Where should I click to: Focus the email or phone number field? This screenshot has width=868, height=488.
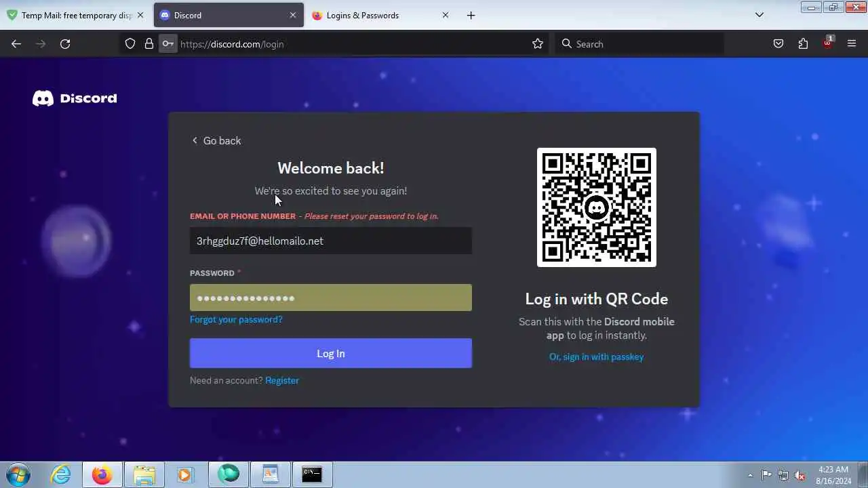tap(331, 241)
